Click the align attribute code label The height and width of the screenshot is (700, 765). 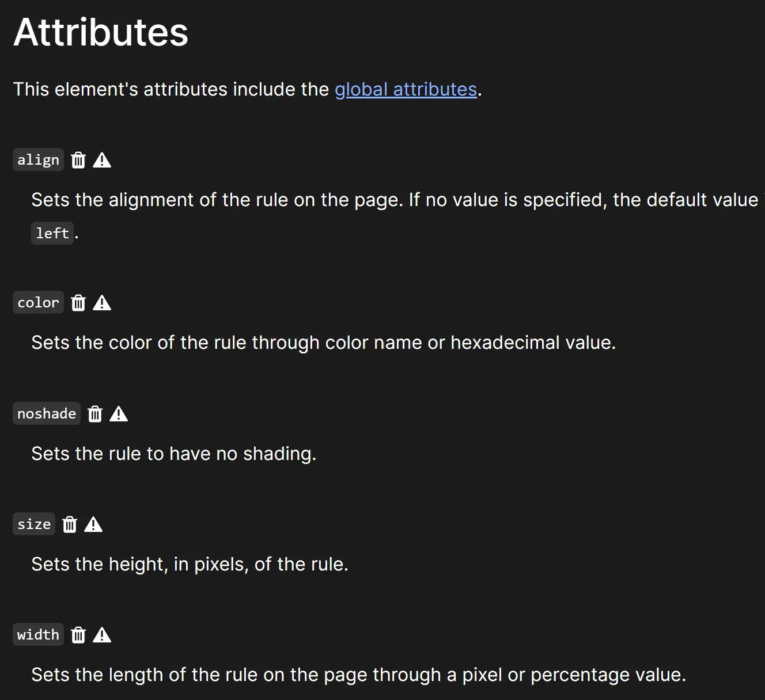tap(38, 159)
